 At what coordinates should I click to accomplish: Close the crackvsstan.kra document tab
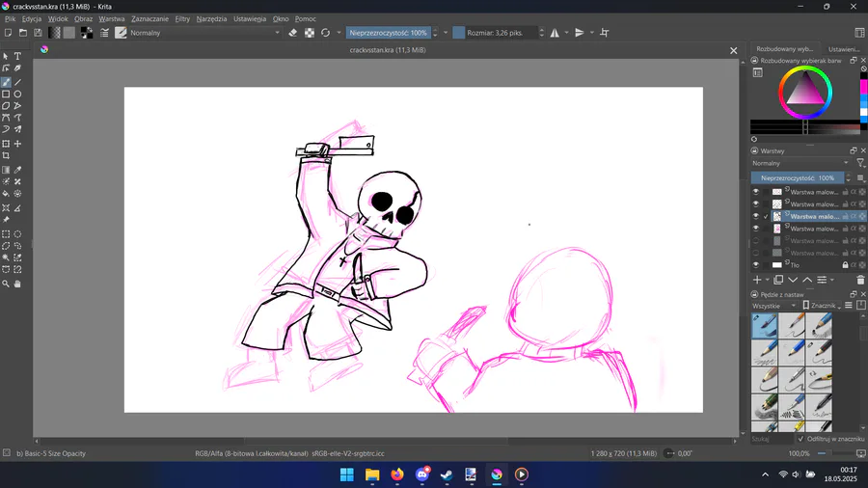pos(734,50)
